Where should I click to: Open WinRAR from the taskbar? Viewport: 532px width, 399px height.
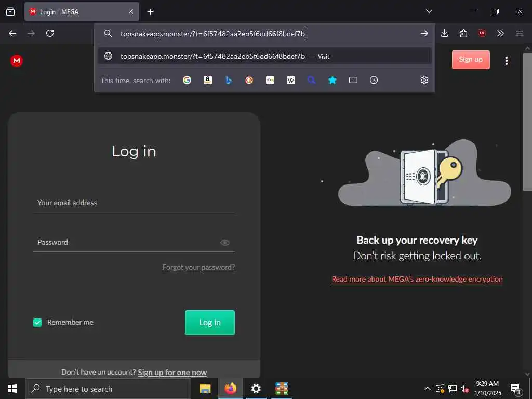(x=281, y=389)
